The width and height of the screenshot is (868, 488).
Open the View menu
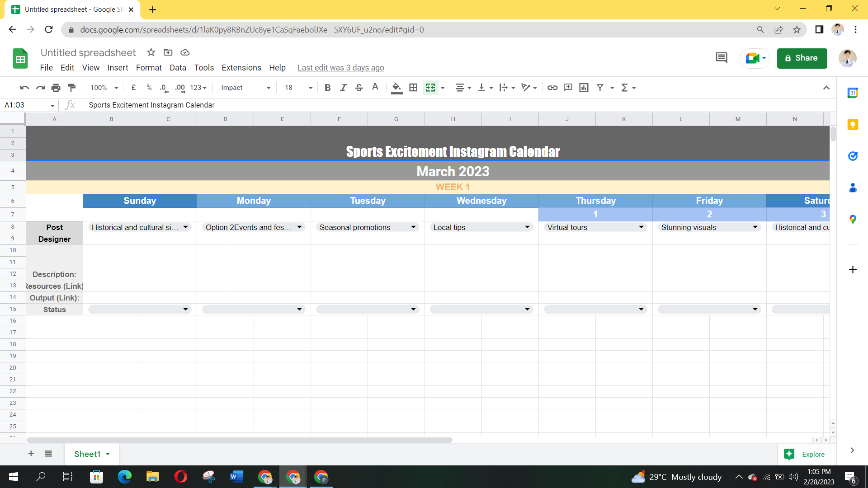pyautogui.click(x=90, y=68)
